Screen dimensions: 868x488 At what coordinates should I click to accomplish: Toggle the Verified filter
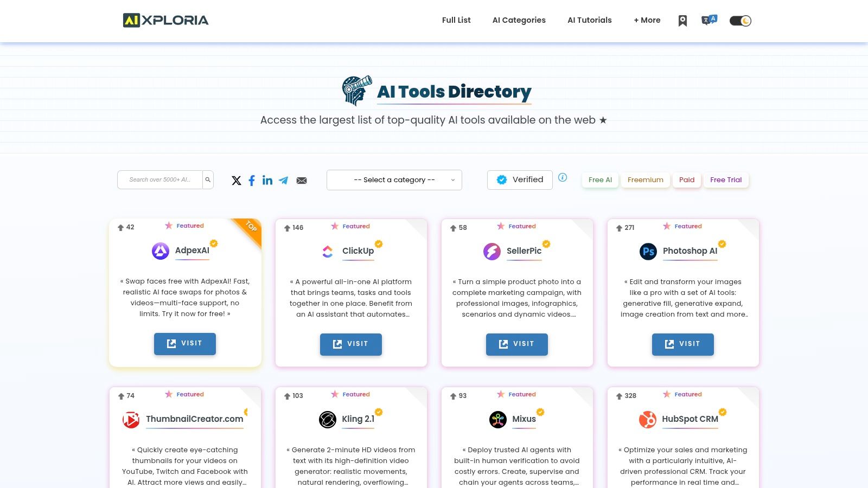coord(520,179)
